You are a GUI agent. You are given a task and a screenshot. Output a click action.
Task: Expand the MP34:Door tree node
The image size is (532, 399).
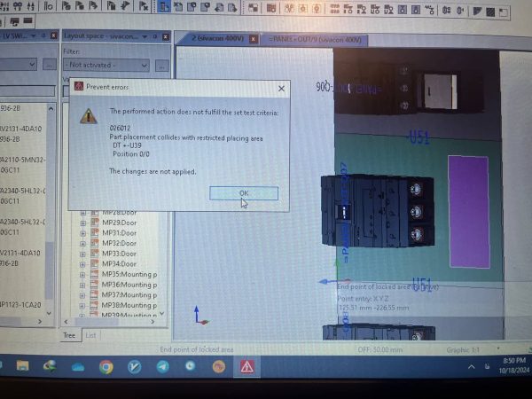tap(82, 264)
